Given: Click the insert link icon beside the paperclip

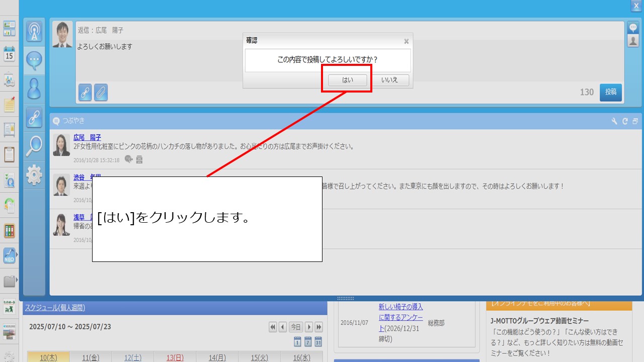Looking at the screenshot, I should click(x=85, y=93).
